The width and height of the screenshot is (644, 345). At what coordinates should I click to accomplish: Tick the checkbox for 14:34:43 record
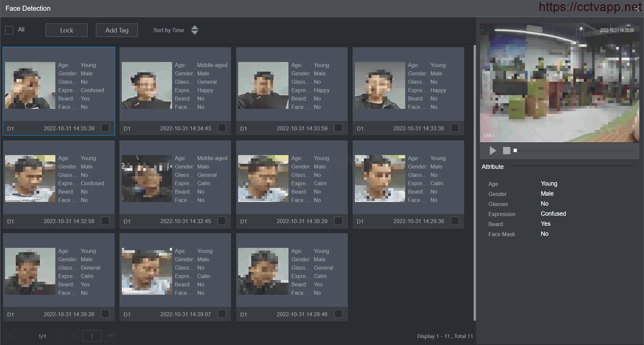coord(222,128)
